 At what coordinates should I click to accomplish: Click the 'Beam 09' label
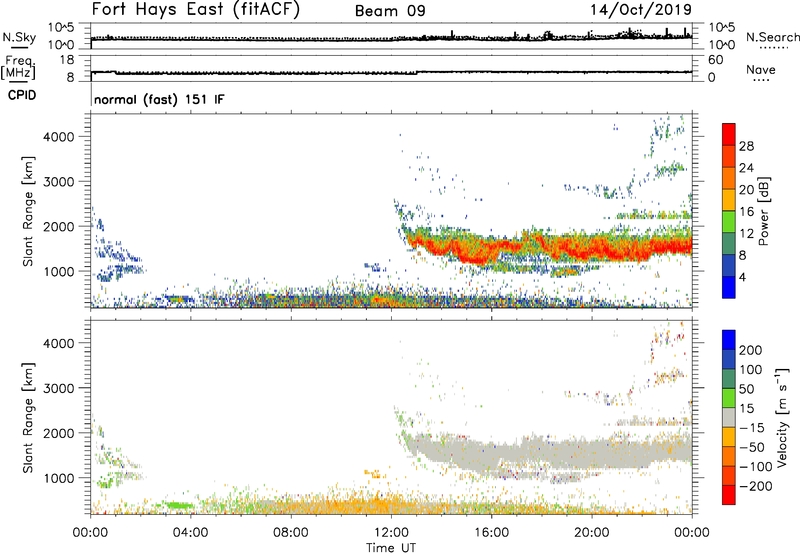click(390, 11)
